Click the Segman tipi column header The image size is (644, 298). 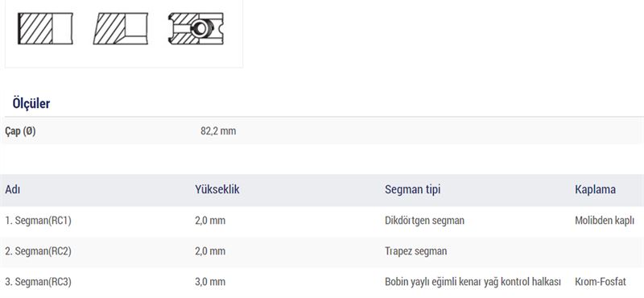[x=413, y=189]
